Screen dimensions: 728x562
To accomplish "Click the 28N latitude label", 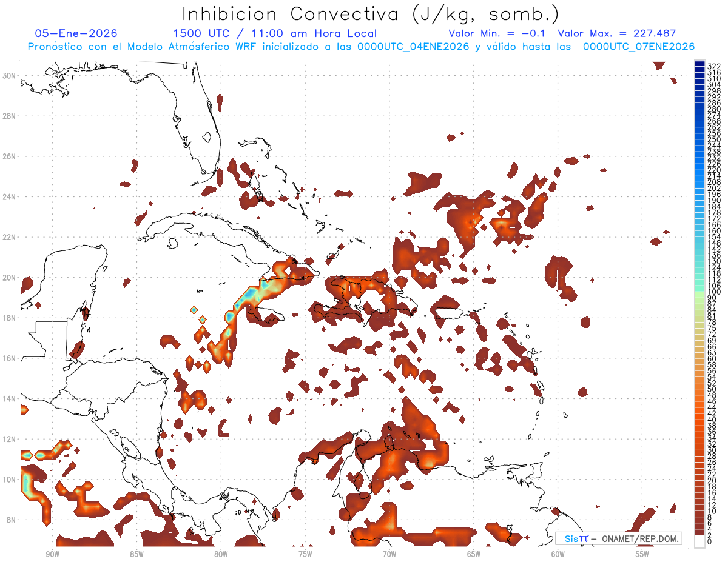I will tap(8, 116).
